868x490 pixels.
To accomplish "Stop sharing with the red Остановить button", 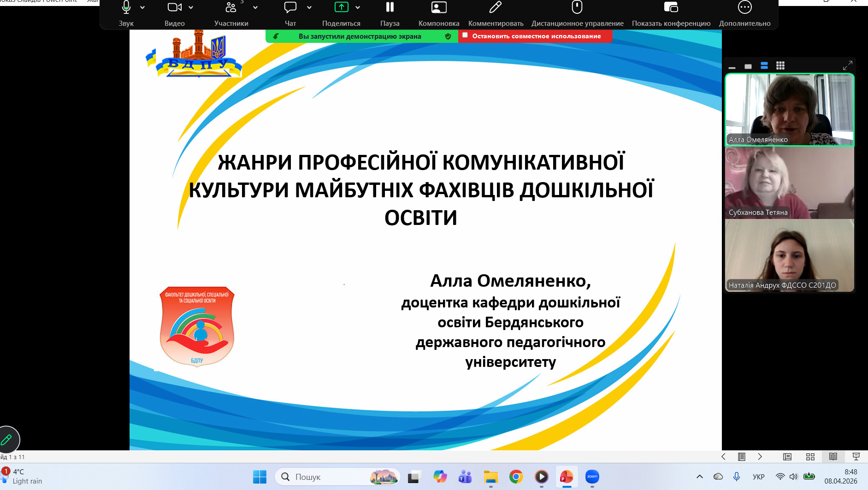I will 535,36.
